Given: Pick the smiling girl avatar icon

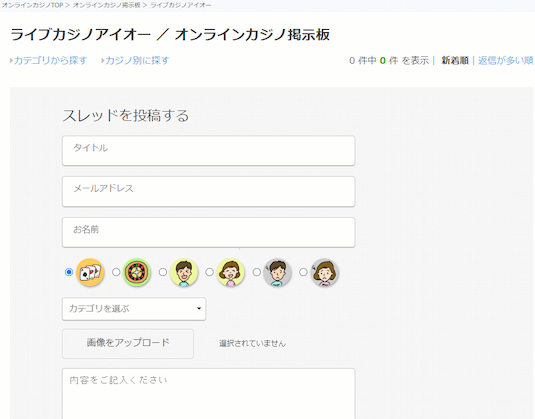Looking at the screenshot, I should [x=231, y=272].
